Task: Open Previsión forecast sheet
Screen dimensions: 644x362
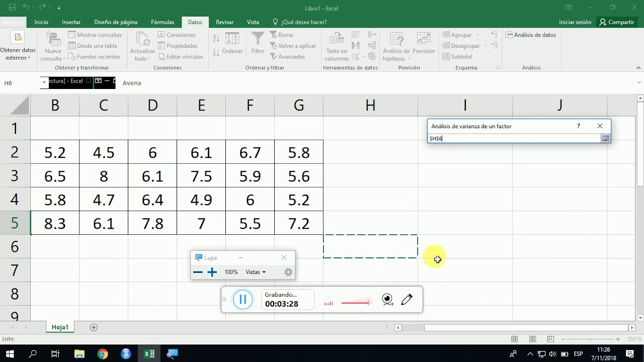Action: pos(424,43)
